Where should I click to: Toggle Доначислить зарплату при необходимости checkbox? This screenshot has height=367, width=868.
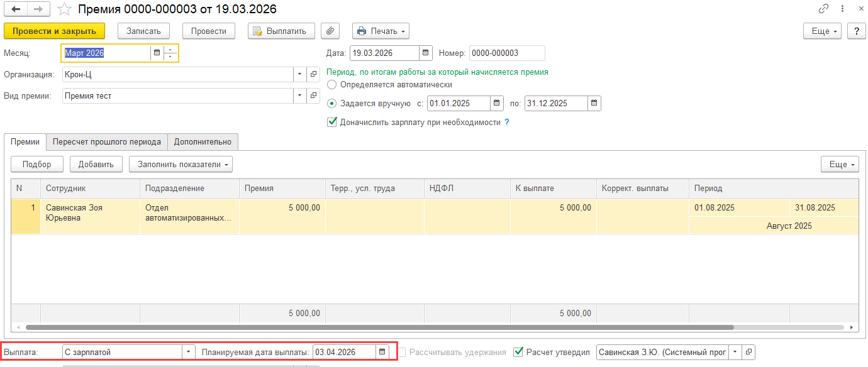pyautogui.click(x=332, y=123)
